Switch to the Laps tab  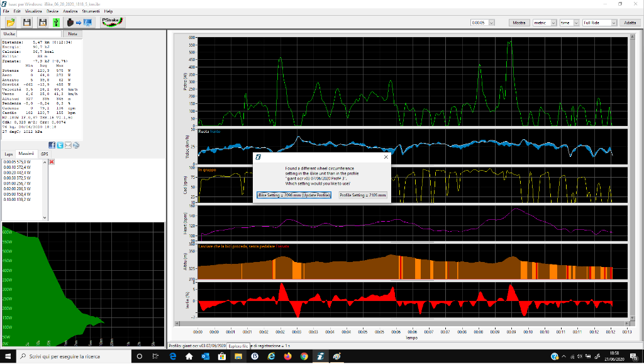tap(9, 154)
